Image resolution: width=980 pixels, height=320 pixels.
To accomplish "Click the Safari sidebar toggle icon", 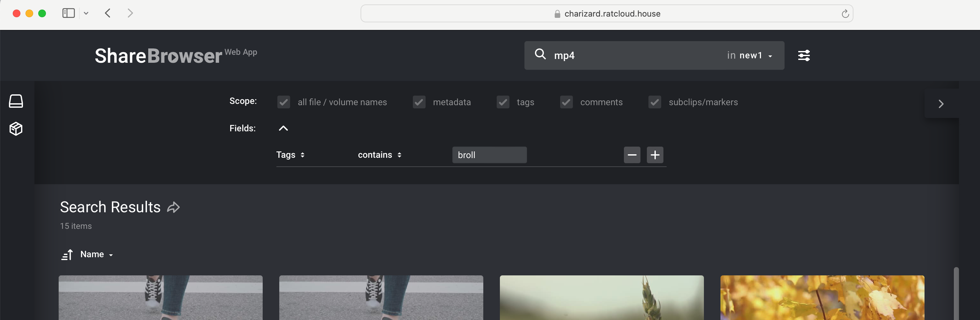I will pyautogui.click(x=69, y=13).
